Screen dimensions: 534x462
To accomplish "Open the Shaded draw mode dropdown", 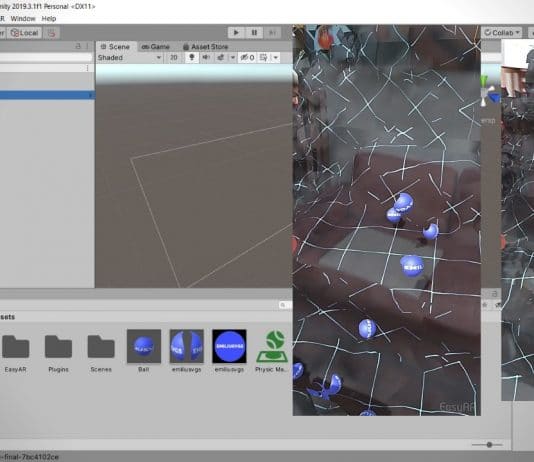I will [129, 58].
